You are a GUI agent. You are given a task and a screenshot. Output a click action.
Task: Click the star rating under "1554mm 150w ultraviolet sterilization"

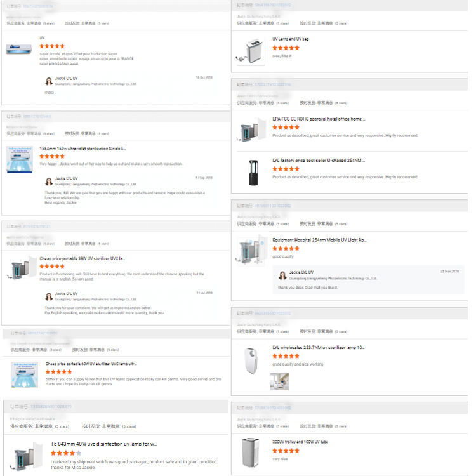coord(52,156)
